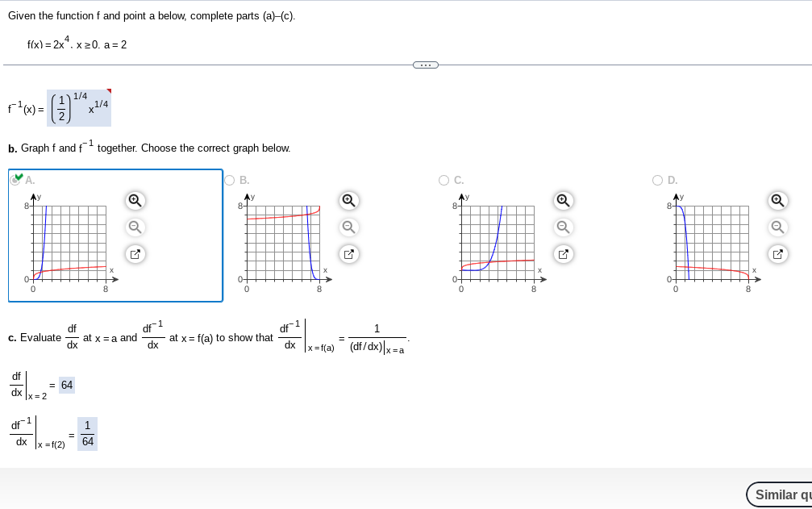Zoom in on graph C
Screen dimensions: 812x509
point(564,200)
